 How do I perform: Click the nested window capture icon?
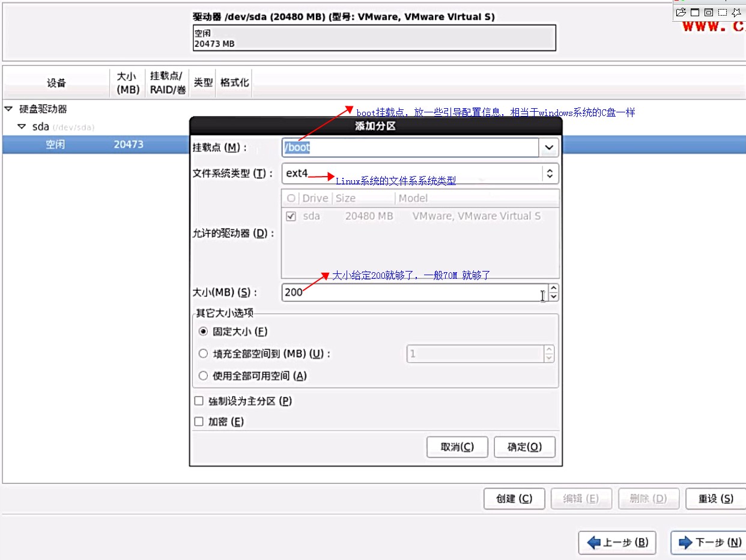[708, 12]
